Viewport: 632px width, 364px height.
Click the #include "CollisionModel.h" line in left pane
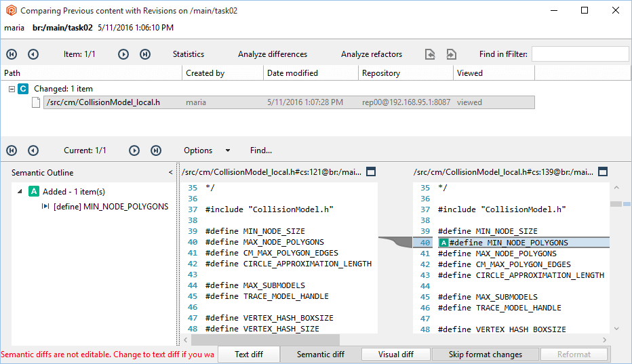pyautogui.click(x=269, y=209)
